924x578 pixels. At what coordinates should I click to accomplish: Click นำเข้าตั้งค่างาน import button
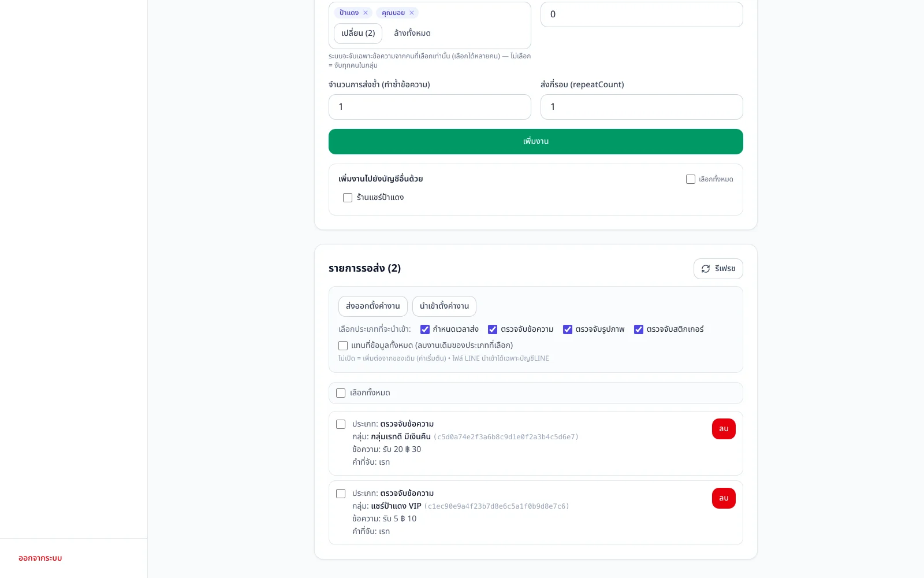point(444,306)
